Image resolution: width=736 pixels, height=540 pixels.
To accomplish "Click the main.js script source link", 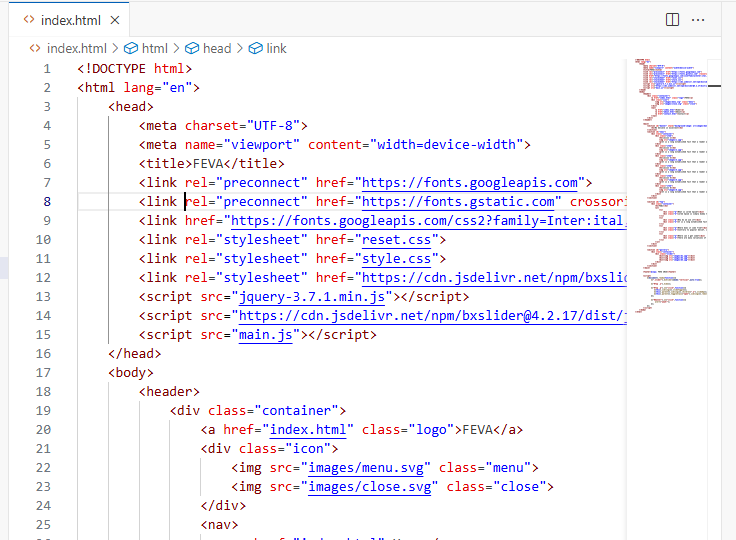I will coord(265,335).
